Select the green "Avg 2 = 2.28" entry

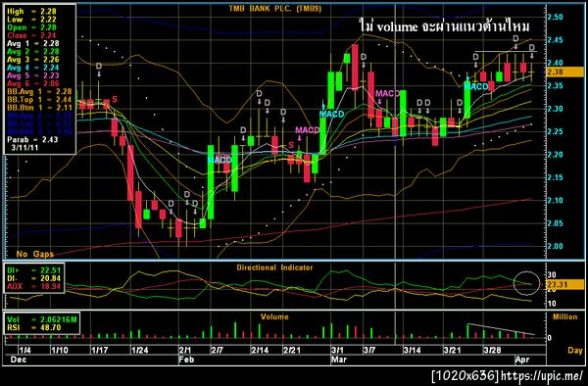pos(33,51)
